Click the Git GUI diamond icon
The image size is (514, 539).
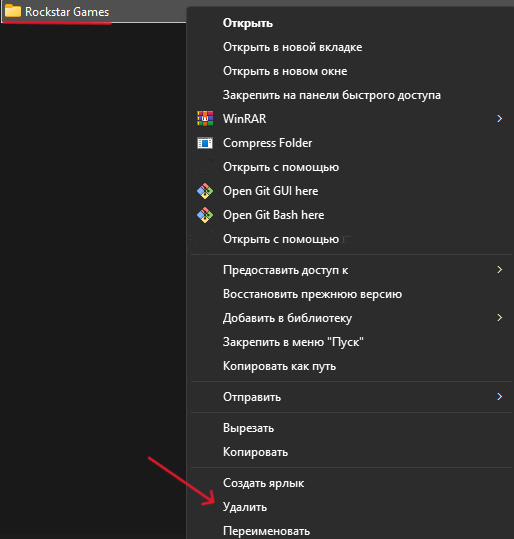[205, 191]
